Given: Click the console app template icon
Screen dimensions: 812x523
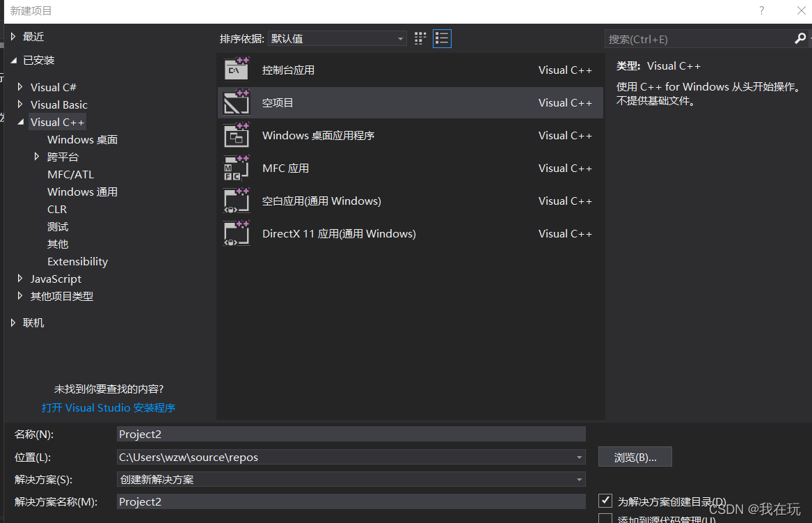Looking at the screenshot, I should click(236, 70).
